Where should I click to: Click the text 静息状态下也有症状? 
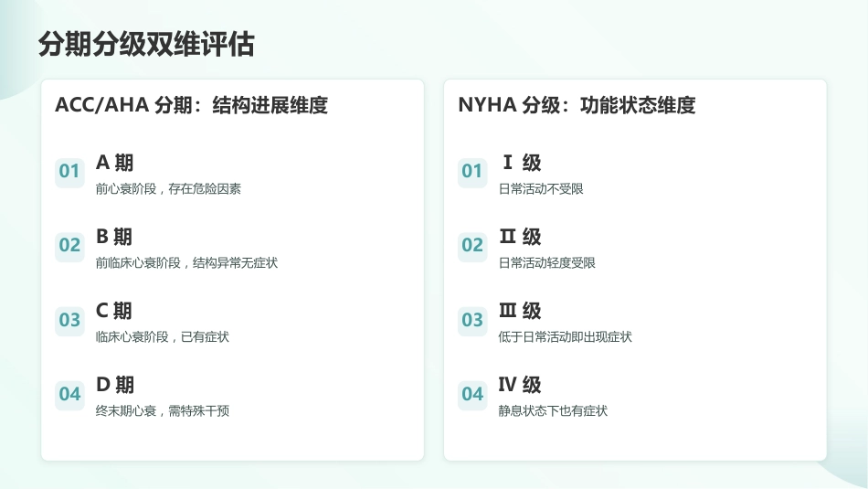click(553, 411)
